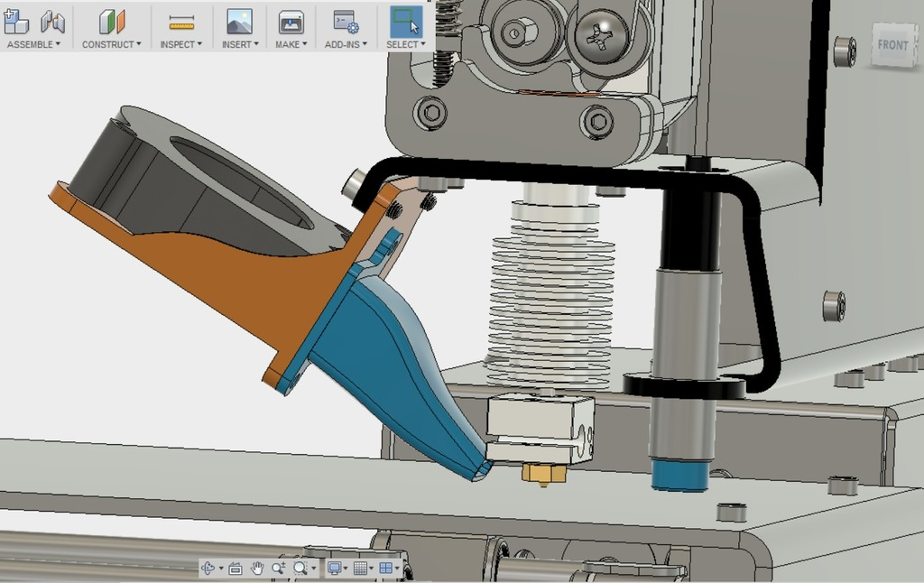Viewport: 924px width, 583px height.
Task: Open the INSPECT dropdown menu
Action: click(180, 44)
